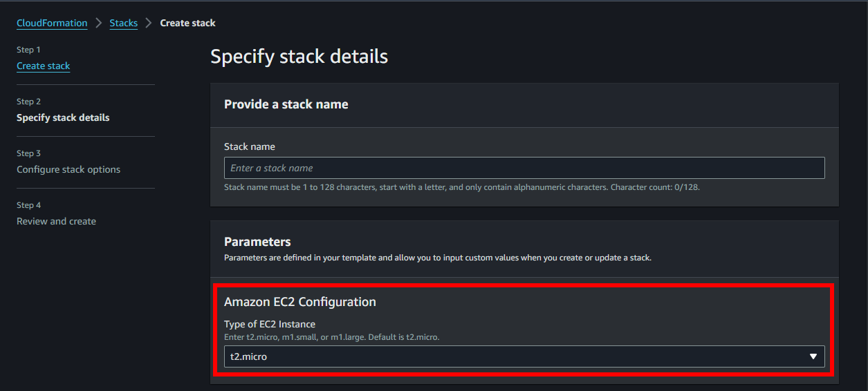Click the 'Specify stack details' page title
The width and height of the screenshot is (868, 391).
(x=299, y=57)
